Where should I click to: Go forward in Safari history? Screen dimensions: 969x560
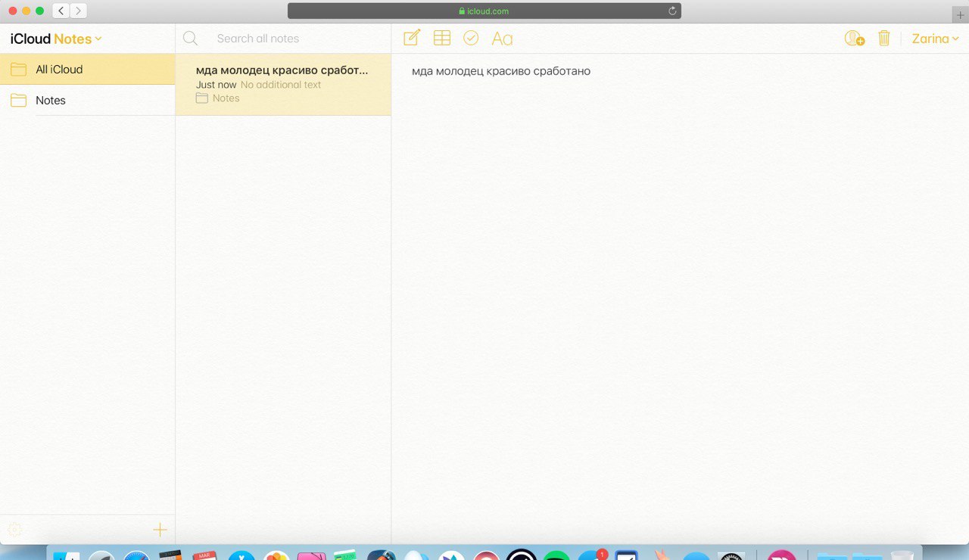(79, 11)
